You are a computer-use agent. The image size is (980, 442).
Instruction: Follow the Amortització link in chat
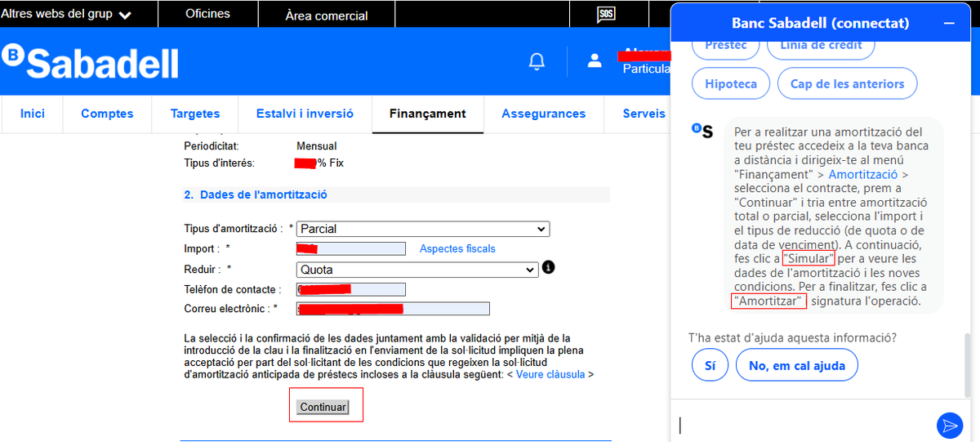(863, 174)
